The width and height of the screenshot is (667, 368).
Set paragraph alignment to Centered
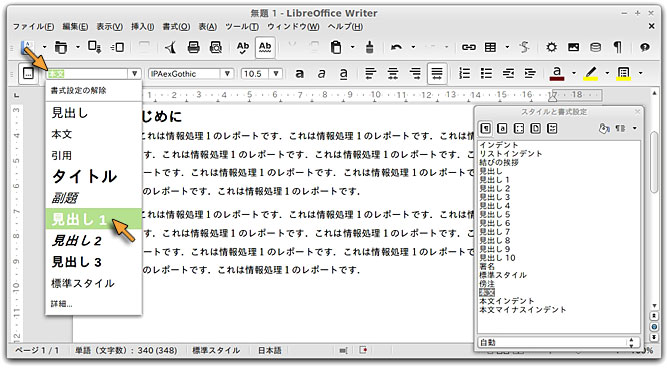click(393, 74)
